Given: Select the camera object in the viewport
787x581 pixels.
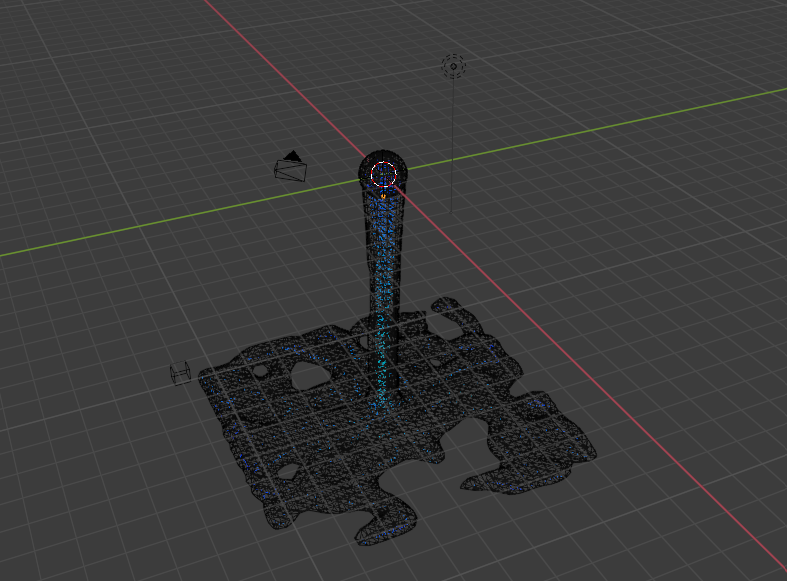Looking at the screenshot, I should pos(290,170).
